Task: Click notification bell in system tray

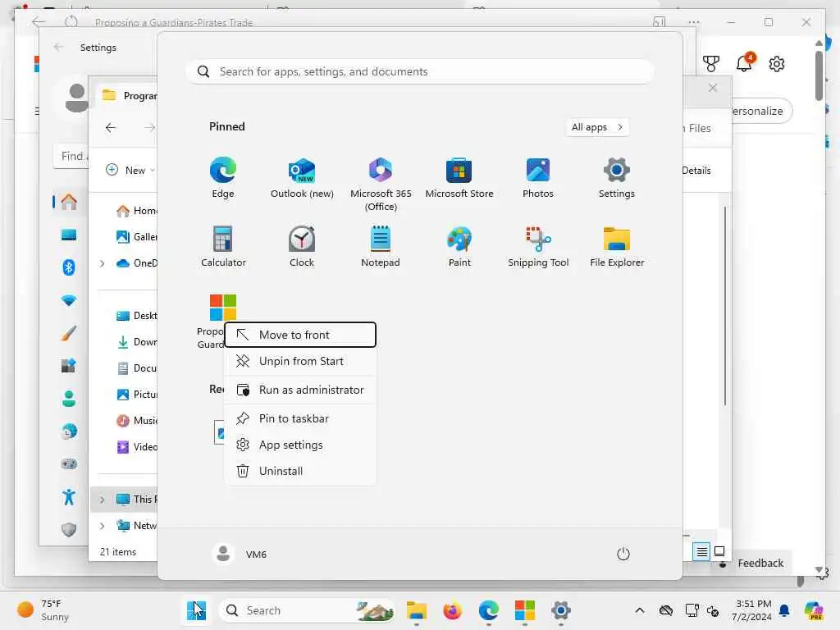Action: coord(784,610)
